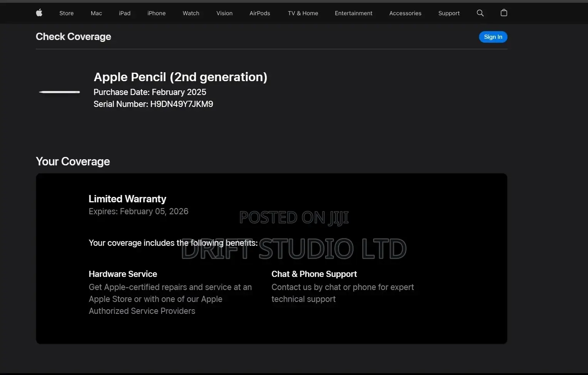The image size is (588, 375).
Task: Click the Apple Pencil product image
Action: tap(59, 92)
